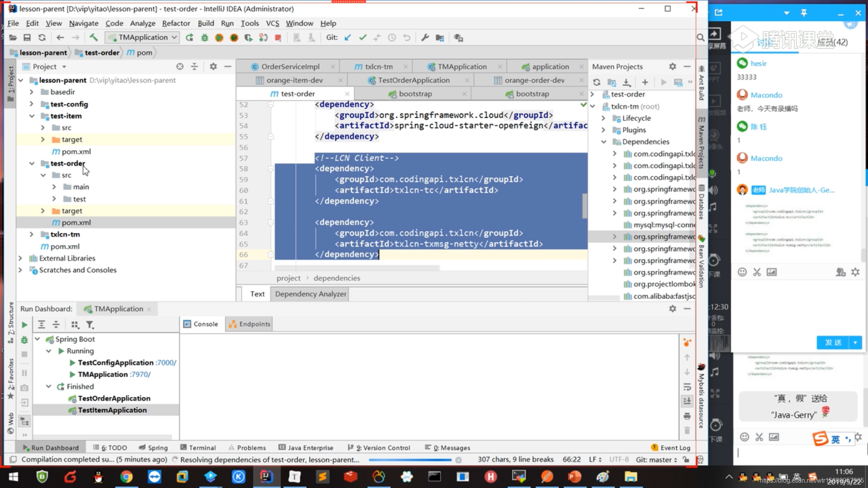Expand External Libraries node
The image size is (868, 488).
pyautogui.click(x=20, y=258)
